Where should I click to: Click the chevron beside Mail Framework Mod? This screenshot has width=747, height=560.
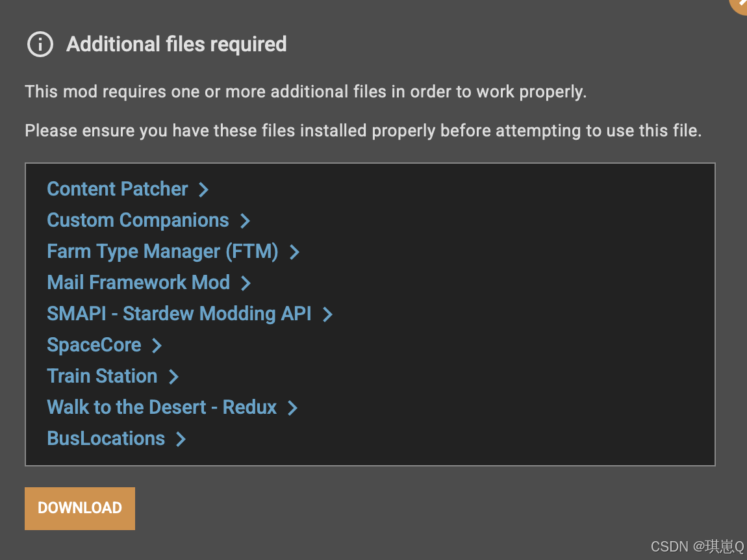246,283
